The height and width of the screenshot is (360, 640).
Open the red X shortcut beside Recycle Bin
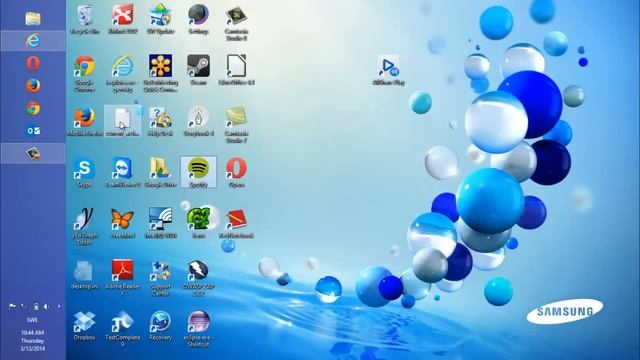(122, 20)
